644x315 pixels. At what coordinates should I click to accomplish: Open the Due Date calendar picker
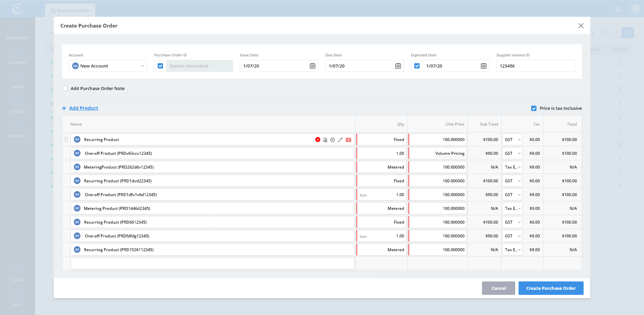click(x=398, y=66)
